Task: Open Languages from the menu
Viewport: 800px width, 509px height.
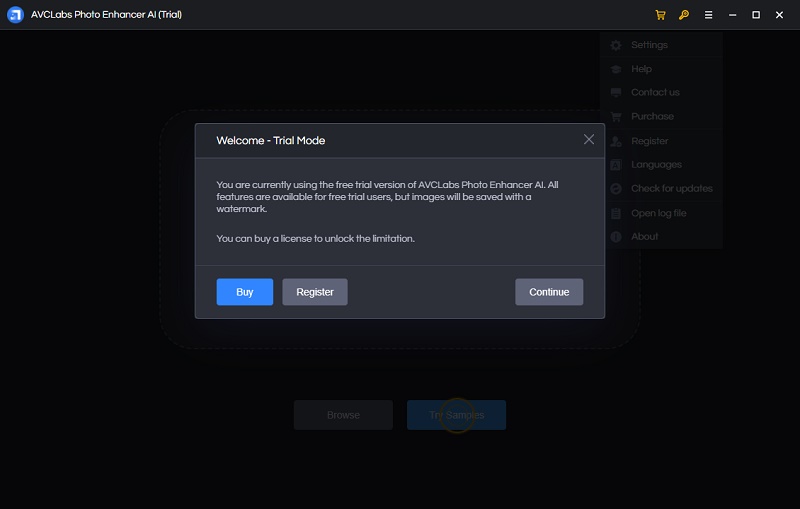Action: click(x=661, y=165)
